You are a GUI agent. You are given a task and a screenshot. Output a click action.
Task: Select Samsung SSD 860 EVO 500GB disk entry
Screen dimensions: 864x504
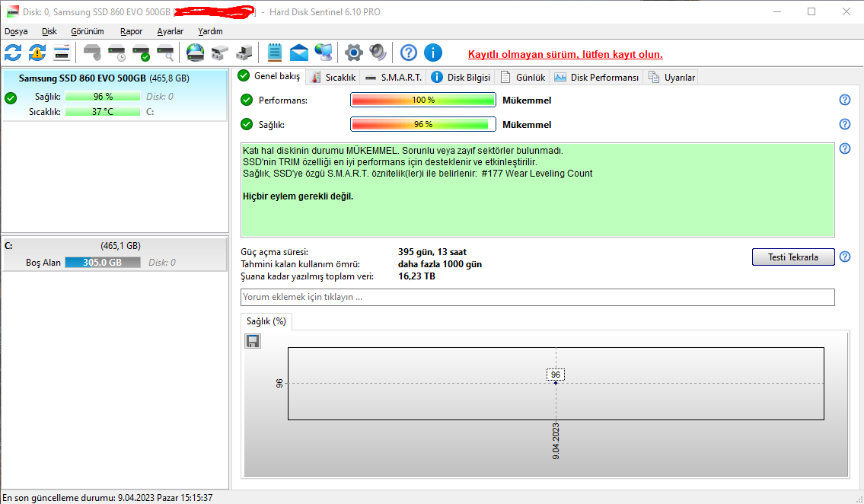(x=115, y=94)
